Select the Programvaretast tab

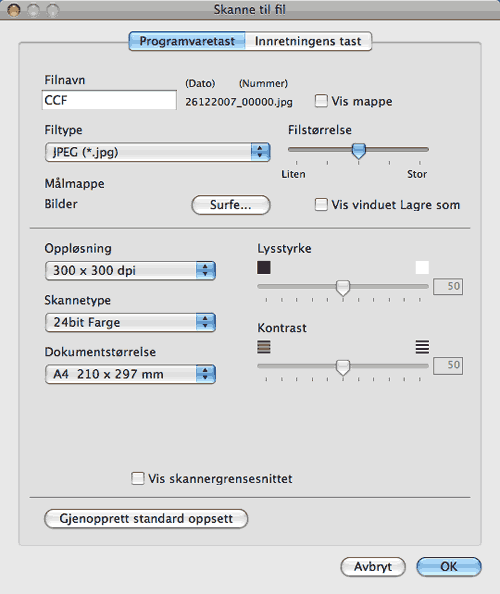[187, 41]
